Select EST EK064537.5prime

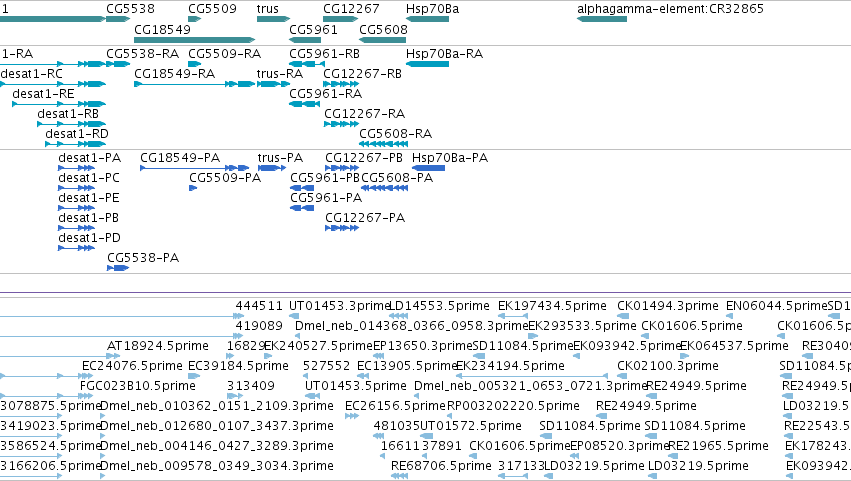[x=734, y=346]
